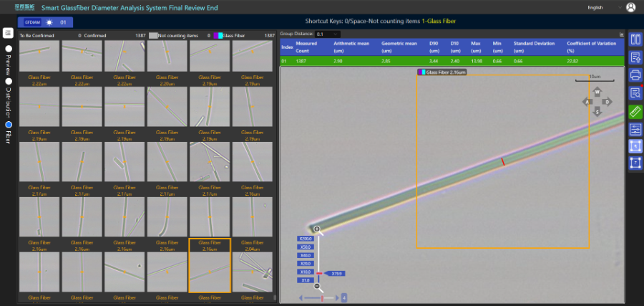Select the Distribution radio button
Image resolution: width=644 pixels, height=306 pixels.
[x=9, y=81]
